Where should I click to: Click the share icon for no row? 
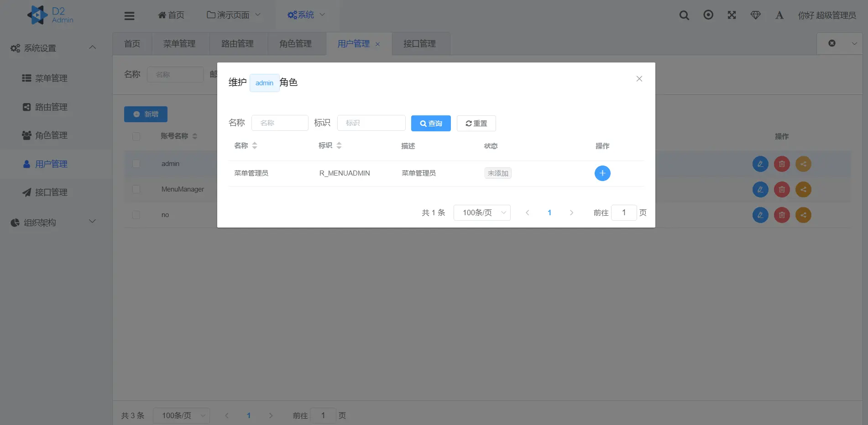[x=803, y=215]
